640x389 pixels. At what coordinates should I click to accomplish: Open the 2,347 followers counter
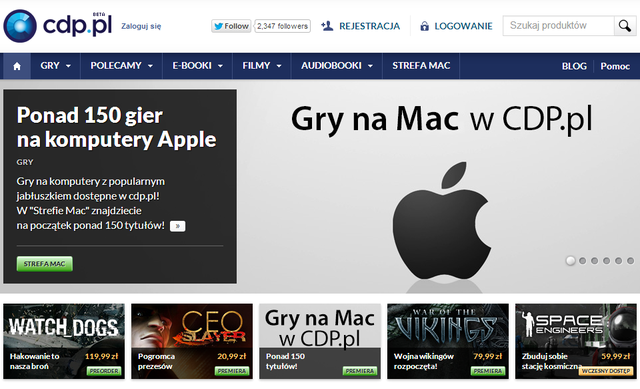point(282,26)
